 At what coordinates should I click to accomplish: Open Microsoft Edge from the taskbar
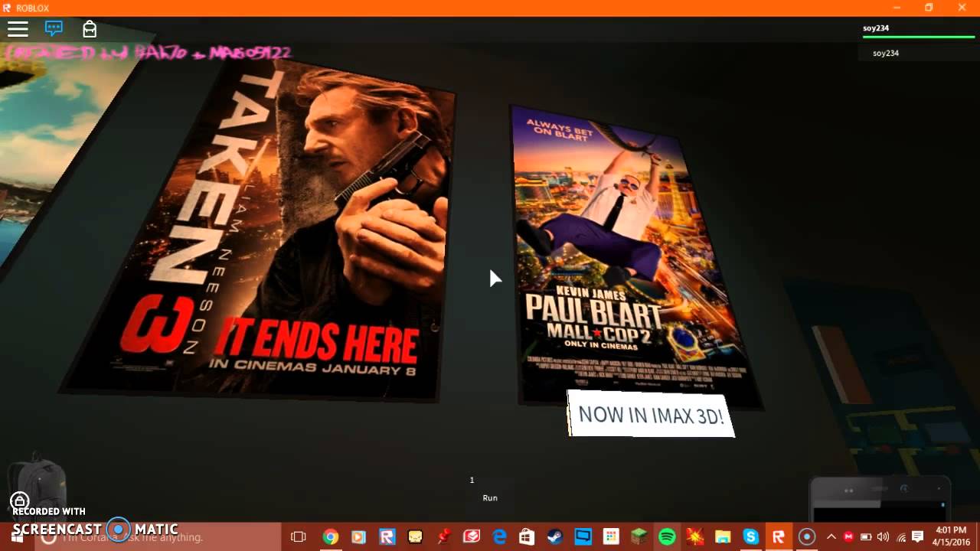499,537
